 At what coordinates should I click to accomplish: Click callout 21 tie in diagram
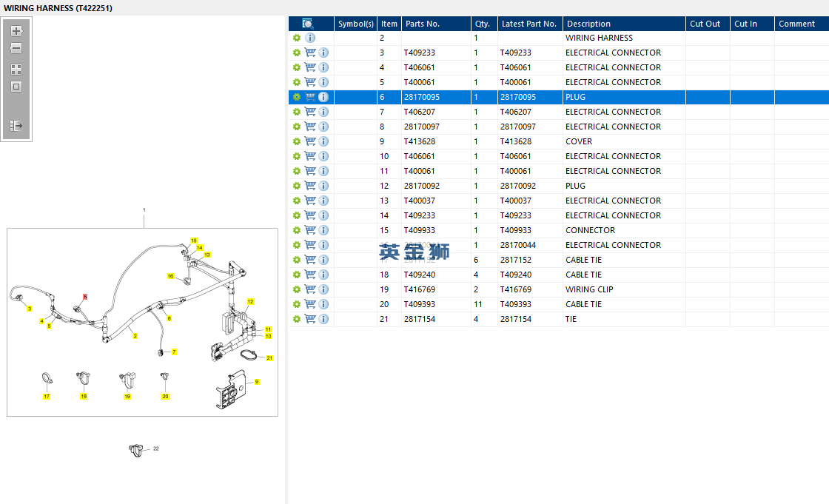point(269,358)
